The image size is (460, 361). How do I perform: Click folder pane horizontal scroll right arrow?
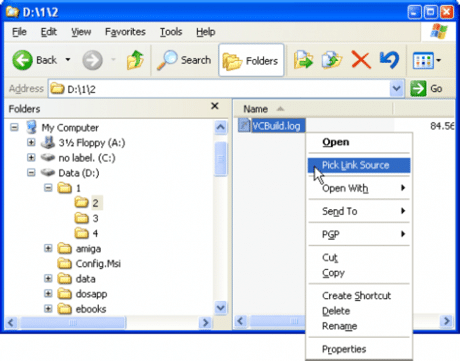(x=205, y=322)
